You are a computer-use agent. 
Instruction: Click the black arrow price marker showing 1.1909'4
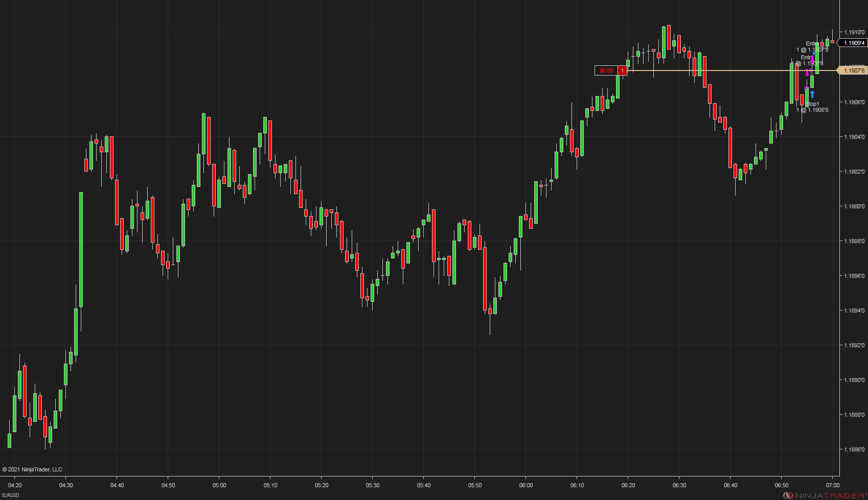tap(853, 42)
